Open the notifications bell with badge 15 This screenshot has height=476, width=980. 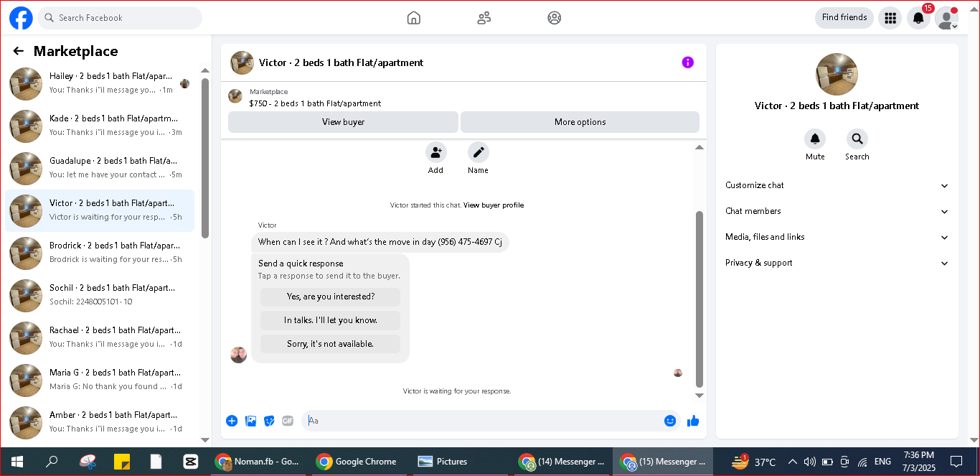pyautogui.click(x=919, y=18)
